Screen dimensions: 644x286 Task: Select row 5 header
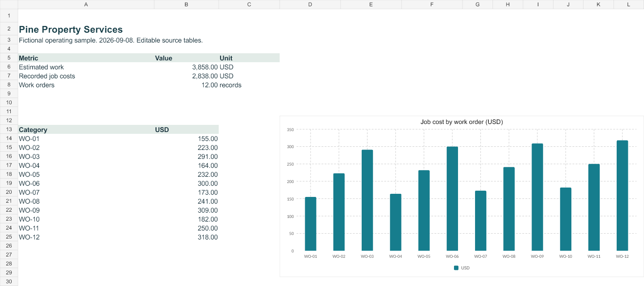click(9, 58)
